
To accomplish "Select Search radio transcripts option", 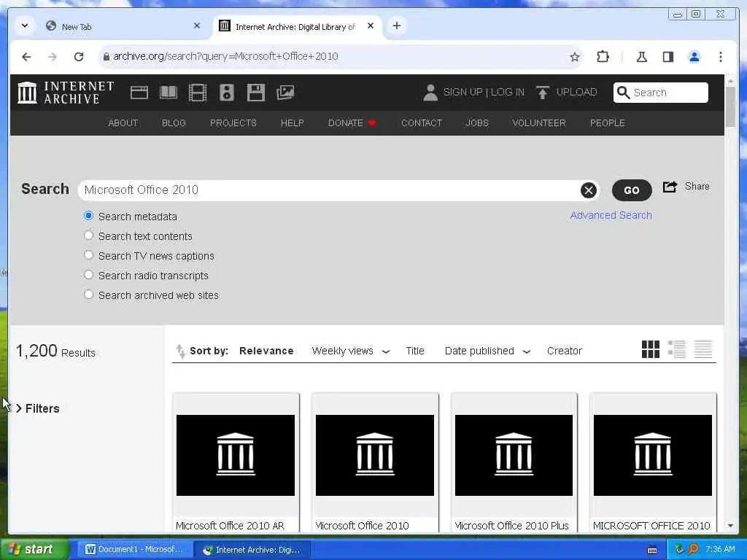I will (x=88, y=275).
